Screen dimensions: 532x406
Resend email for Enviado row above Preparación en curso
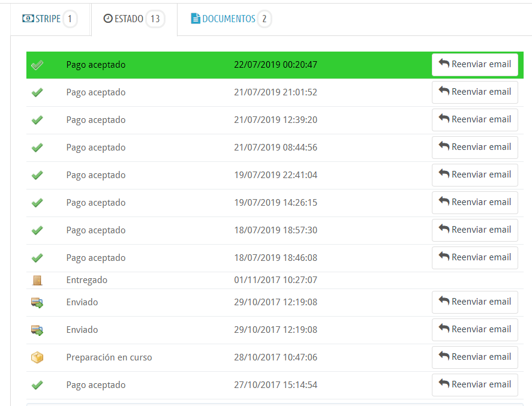pos(474,330)
